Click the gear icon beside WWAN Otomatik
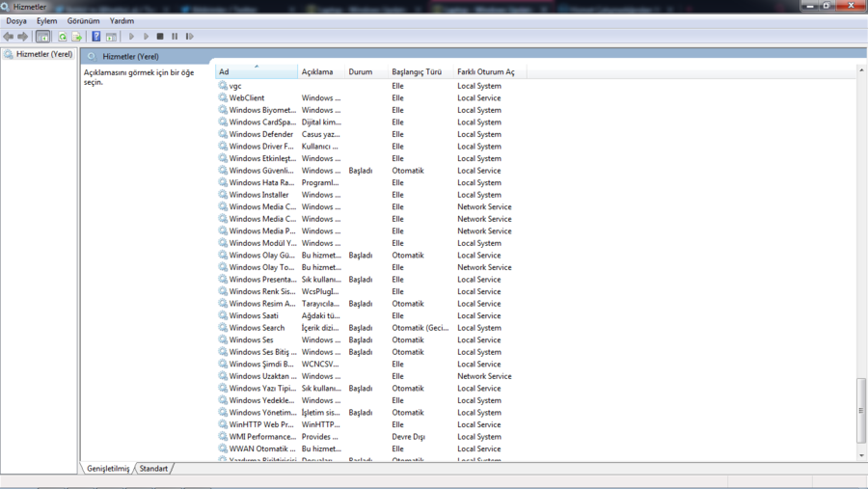This screenshot has width=868, height=489. point(223,448)
